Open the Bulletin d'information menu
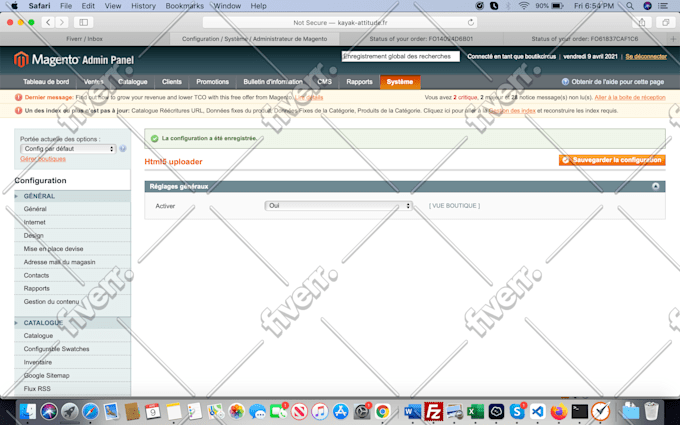 (x=273, y=82)
